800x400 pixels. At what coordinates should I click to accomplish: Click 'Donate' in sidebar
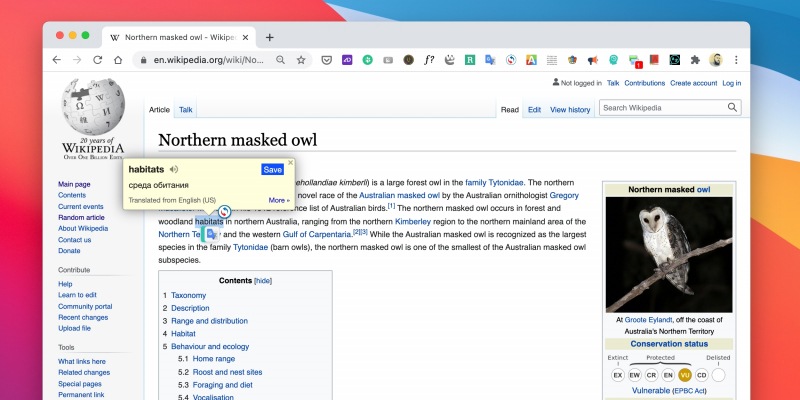pyautogui.click(x=69, y=251)
